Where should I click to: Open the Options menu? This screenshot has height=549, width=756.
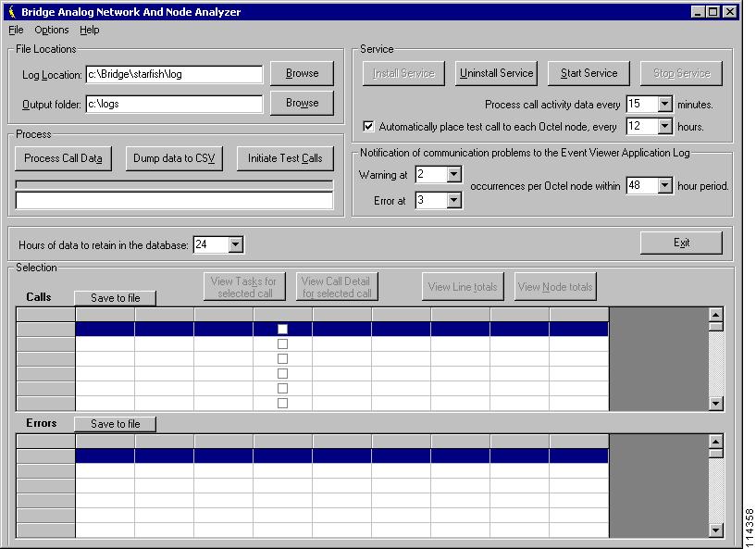(52, 30)
